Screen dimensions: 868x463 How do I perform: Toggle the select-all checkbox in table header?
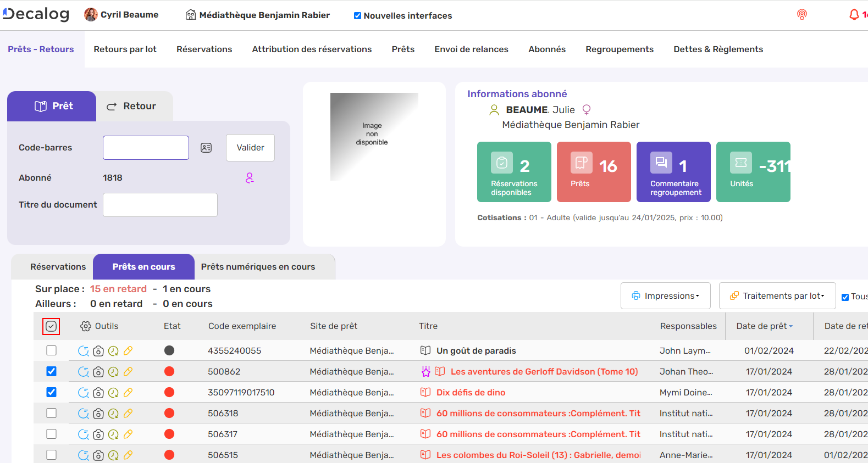tap(51, 326)
